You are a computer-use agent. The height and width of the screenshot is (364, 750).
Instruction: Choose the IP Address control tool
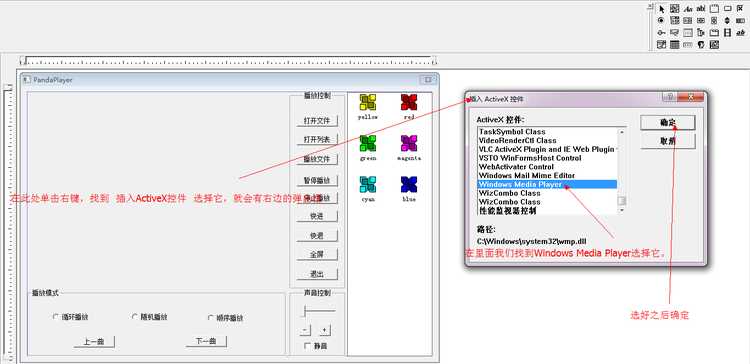688,44
